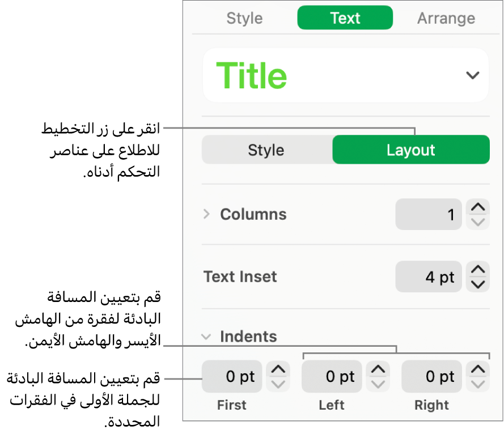This screenshot has height=434, width=504.
Task: Decrease First indent with down arrow
Action: point(278,384)
